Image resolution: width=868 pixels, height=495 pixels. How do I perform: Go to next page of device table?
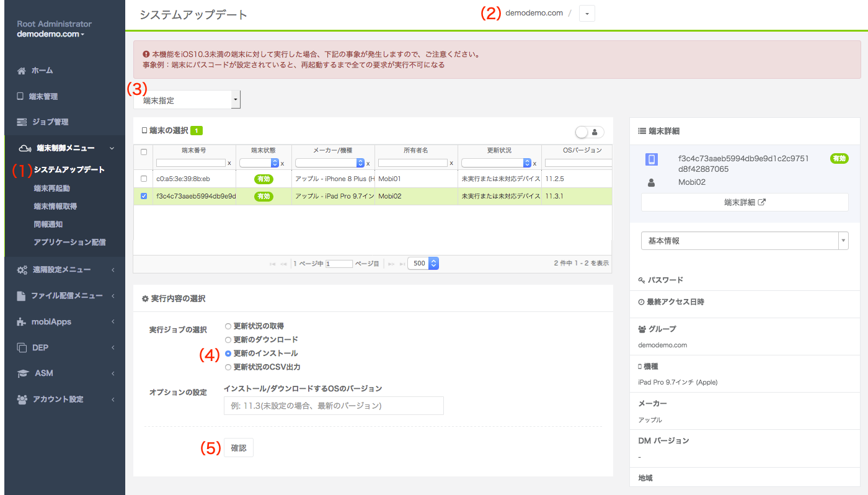pyautogui.click(x=391, y=264)
